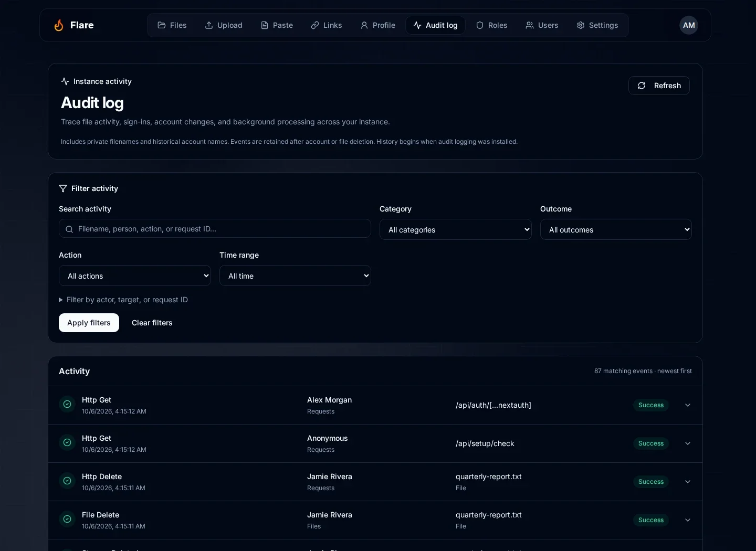Open the All categories dropdown

[456, 229]
